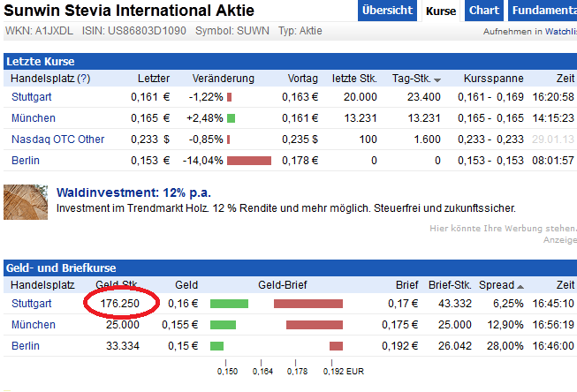Open the Waldinvestment: 12% p.a. headline
577x392 pixels.
[133, 192]
